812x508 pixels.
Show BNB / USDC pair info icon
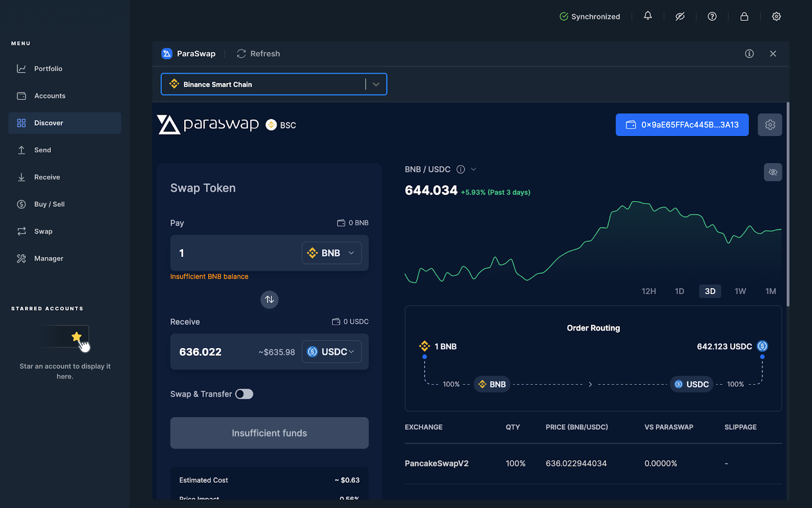(460, 169)
